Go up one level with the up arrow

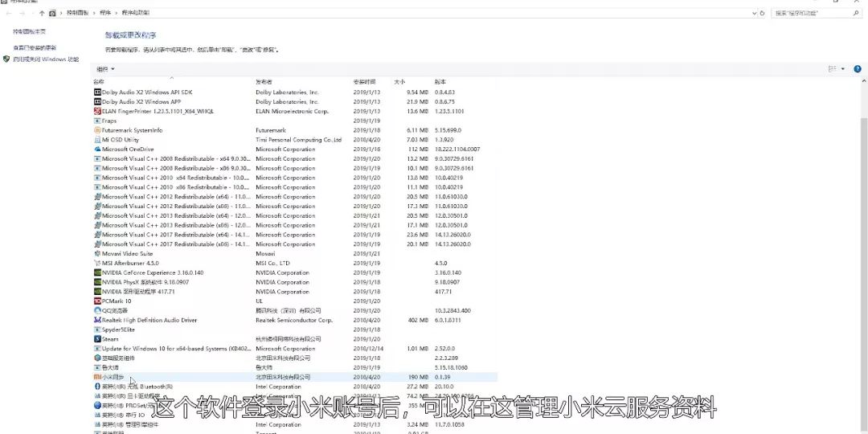tap(42, 13)
